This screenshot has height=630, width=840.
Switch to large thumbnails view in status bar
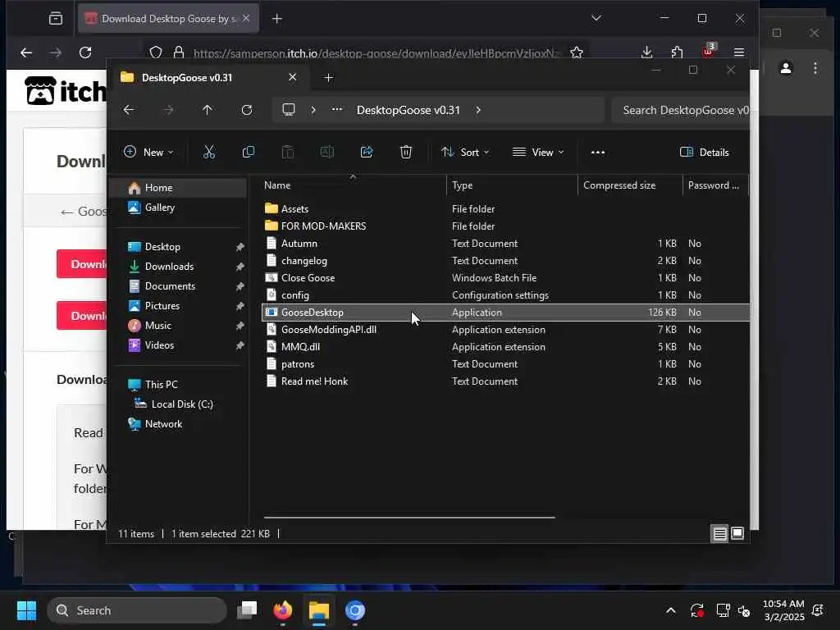point(737,533)
